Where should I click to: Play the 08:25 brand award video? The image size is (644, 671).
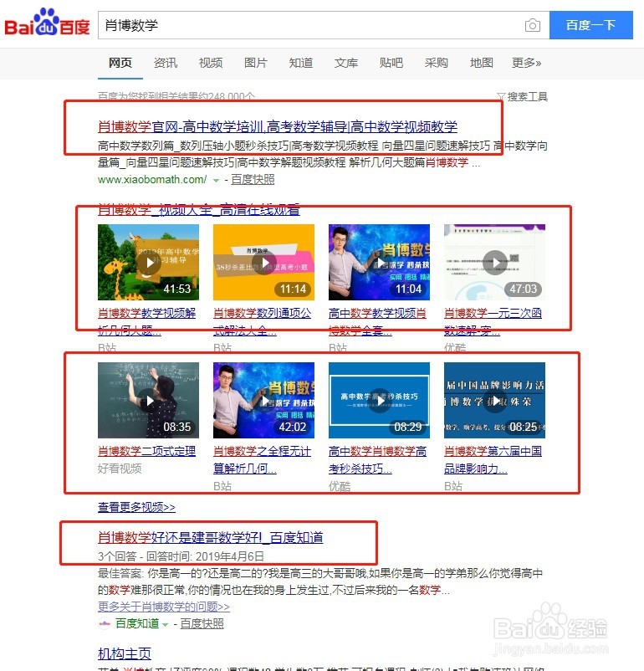click(494, 400)
